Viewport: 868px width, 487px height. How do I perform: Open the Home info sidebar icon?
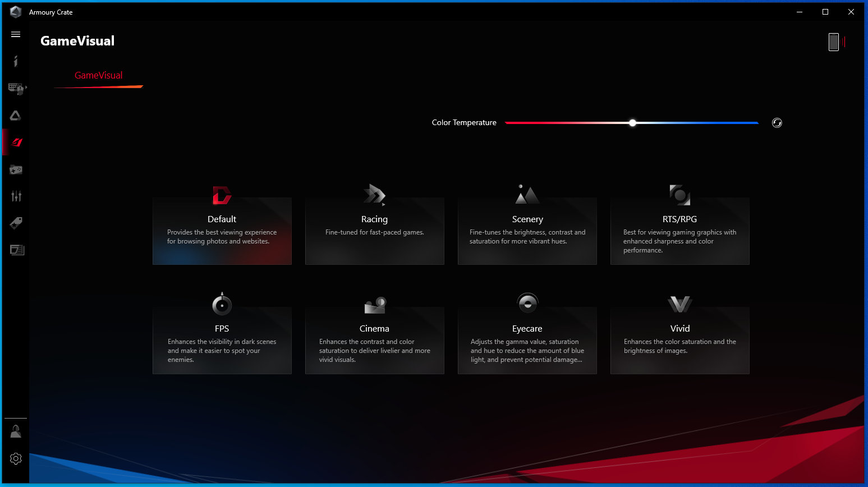click(16, 61)
